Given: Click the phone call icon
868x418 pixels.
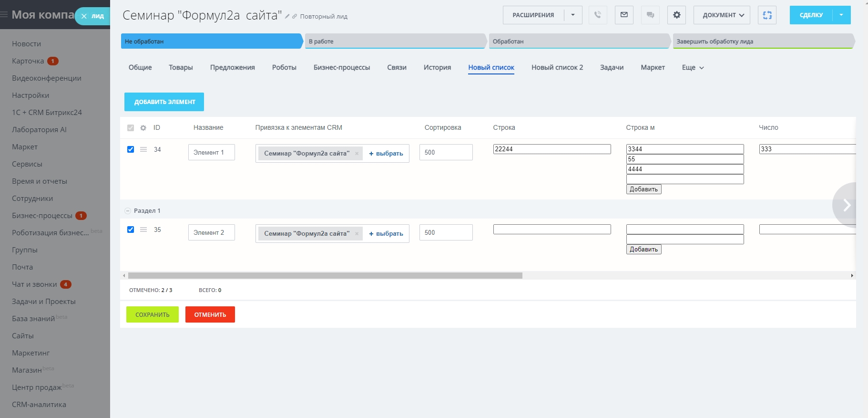Looking at the screenshot, I should click(x=598, y=15).
